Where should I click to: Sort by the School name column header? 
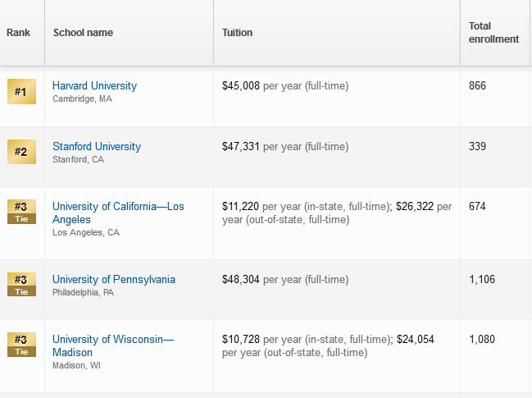pyautogui.click(x=83, y=33)
